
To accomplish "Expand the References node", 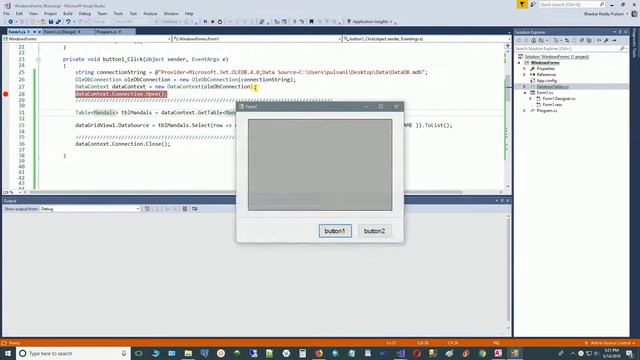I will coord(525,75).
